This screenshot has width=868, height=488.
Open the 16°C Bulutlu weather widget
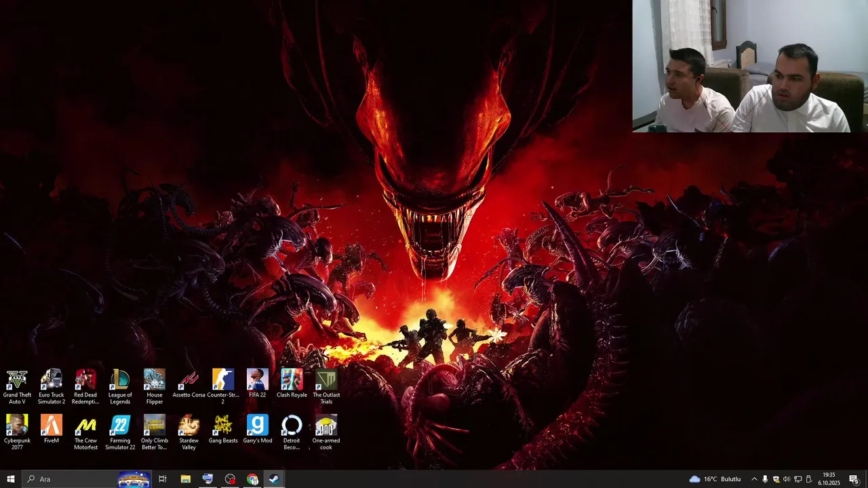715,479
